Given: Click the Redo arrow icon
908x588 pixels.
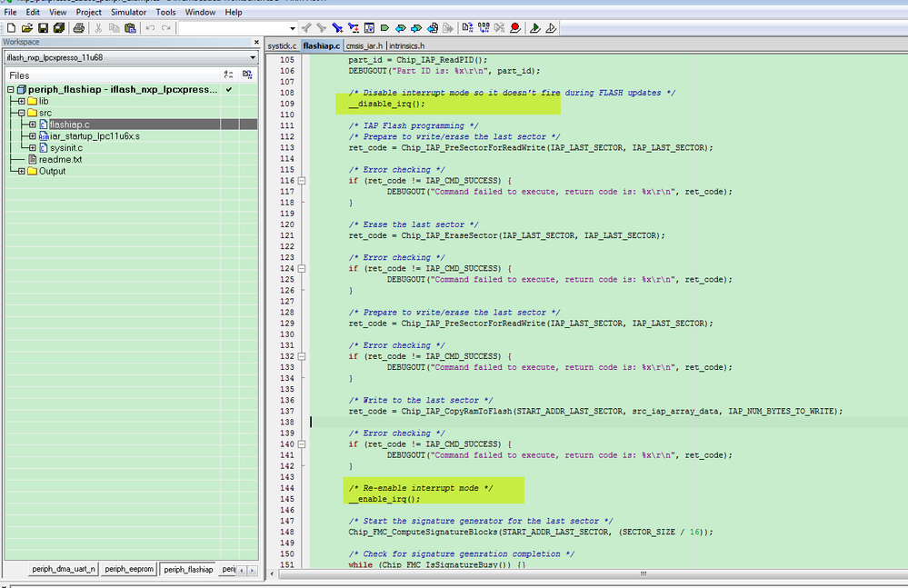Looking at the screenshot, I should click(x=166, y=28).
